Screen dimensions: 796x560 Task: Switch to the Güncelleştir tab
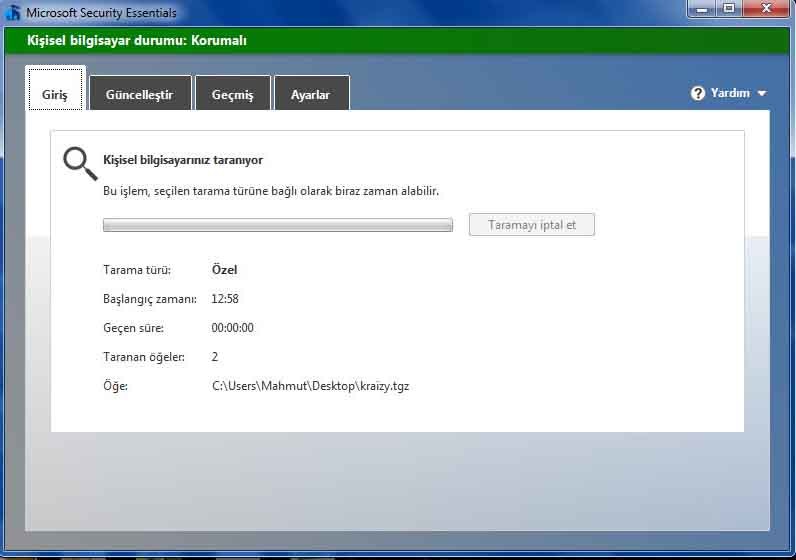point(140,93)
